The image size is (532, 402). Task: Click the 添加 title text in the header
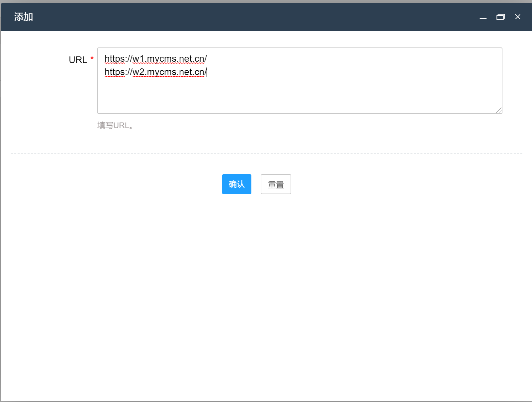[x=24, y=17]
